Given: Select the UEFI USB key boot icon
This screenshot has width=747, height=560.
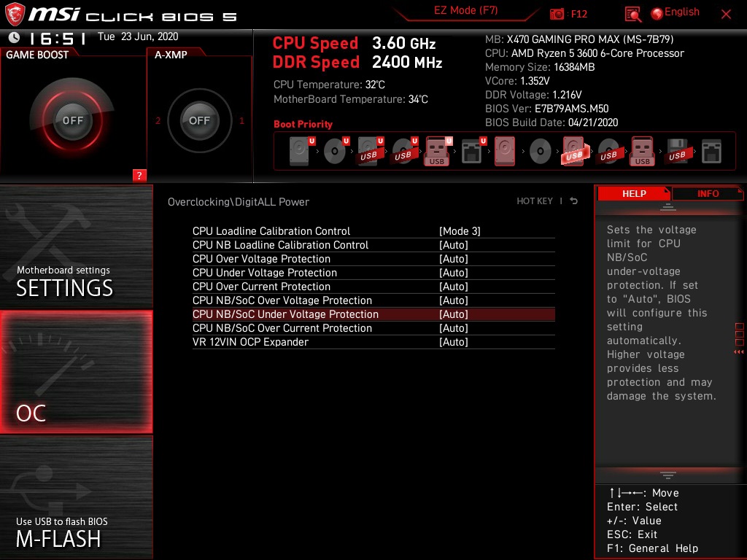Looking at the screenshot, I should (x=438, y=151).
